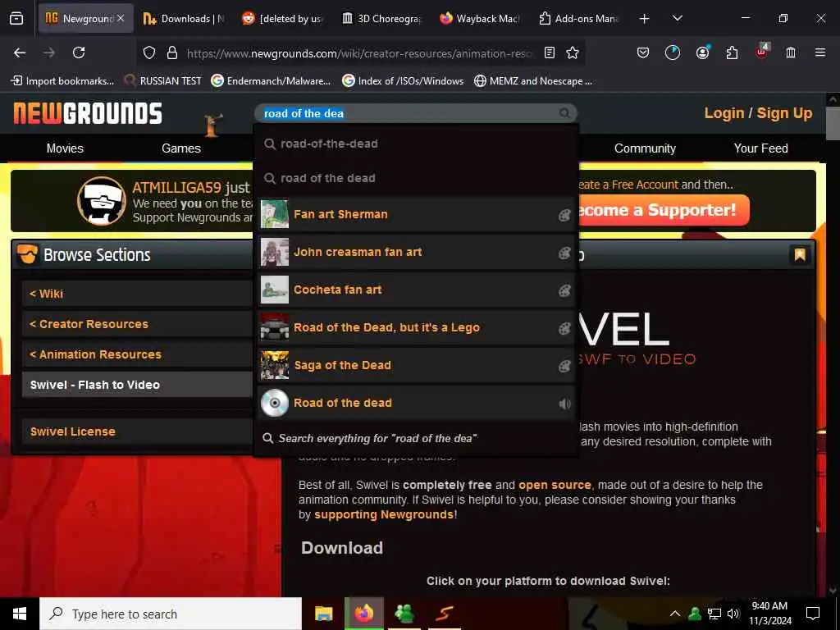The height and width of the screenshot is (630, 840).
Task: Open the library toolbar icon
Action: coord(791,52)
